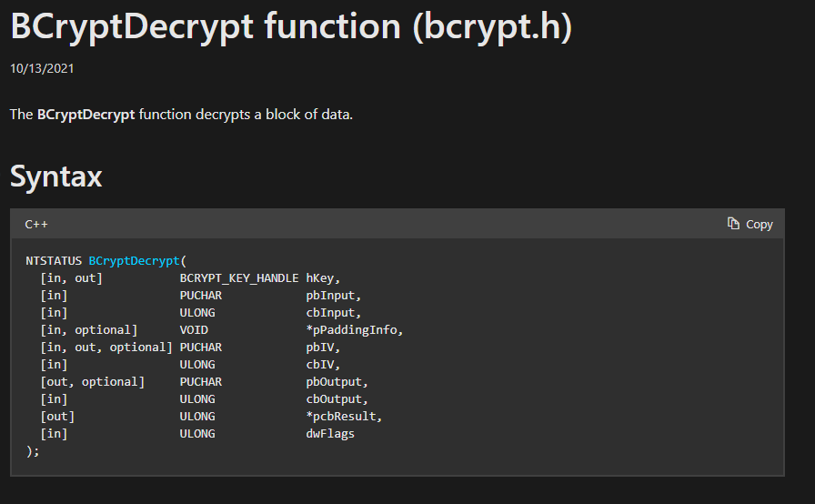
Task: Click the cbIV parameter name
Action: click(x=323, y=365)
